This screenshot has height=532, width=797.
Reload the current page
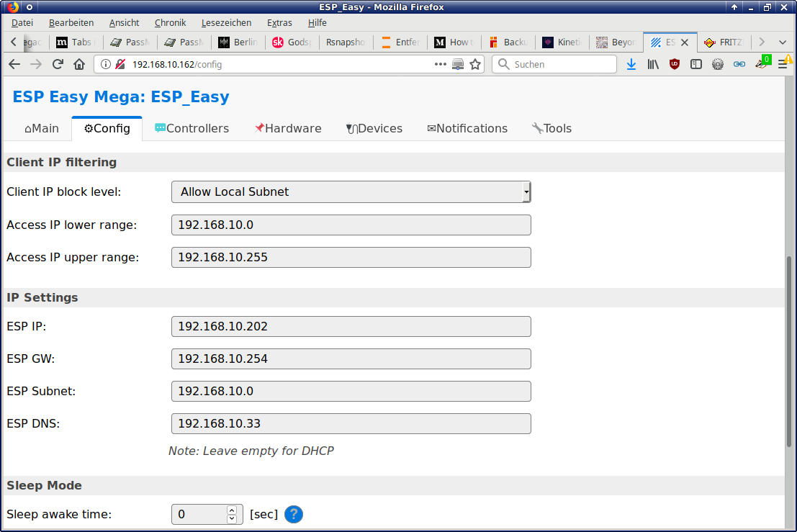click(57, 64)
